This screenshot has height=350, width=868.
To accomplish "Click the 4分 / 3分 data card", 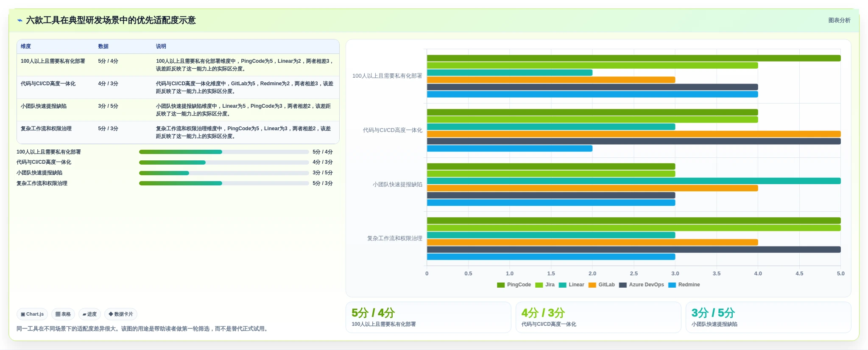I will (x=598, y=317).
